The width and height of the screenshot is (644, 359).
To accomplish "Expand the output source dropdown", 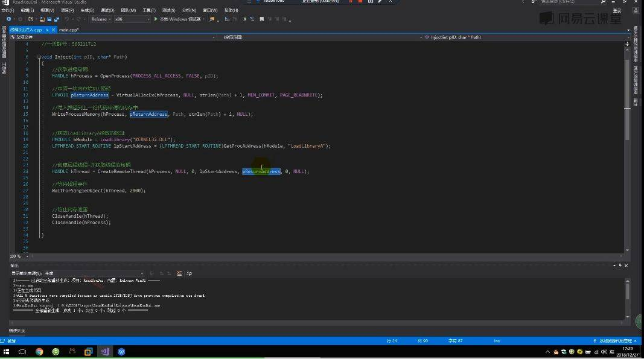I will 141,273.
